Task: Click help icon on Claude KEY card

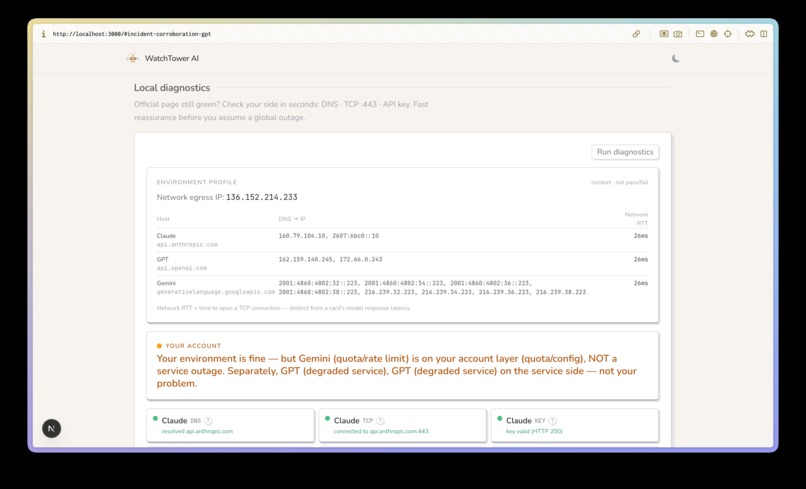Action: (553, 421)
